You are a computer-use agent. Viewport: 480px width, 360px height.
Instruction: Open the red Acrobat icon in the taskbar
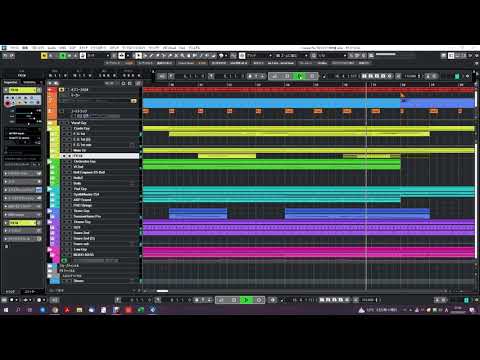click(67, 310)
